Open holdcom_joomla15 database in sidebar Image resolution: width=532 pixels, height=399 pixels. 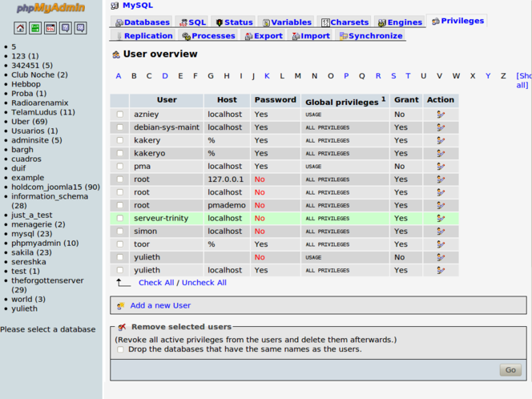[x=46, y=187]
